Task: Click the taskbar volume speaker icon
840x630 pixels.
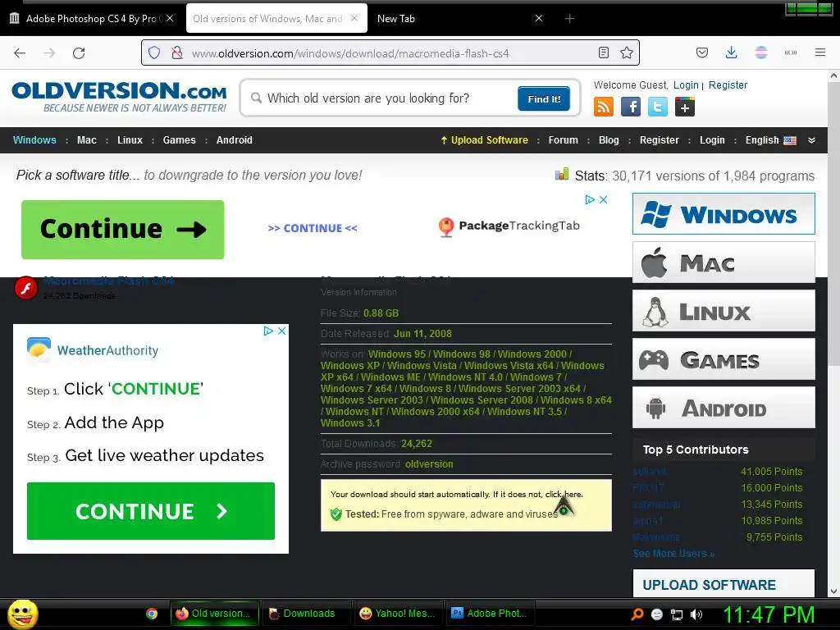Action: [x=696, y=614]
